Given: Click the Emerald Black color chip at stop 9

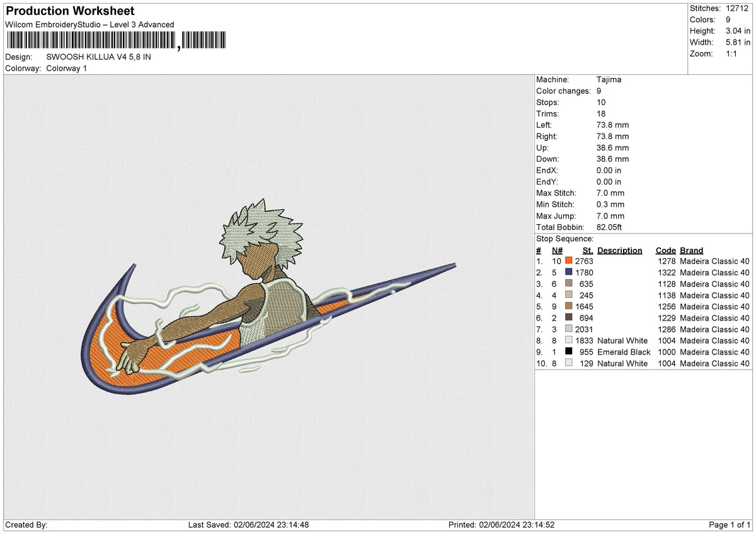Looking at the screenshot, I should (569, 352).
